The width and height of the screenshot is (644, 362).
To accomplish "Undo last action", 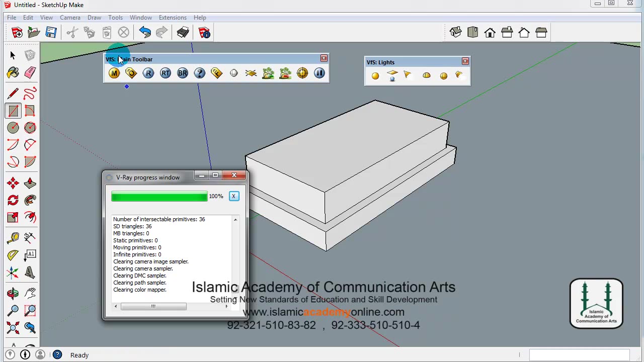I will [x=145, y=33].
